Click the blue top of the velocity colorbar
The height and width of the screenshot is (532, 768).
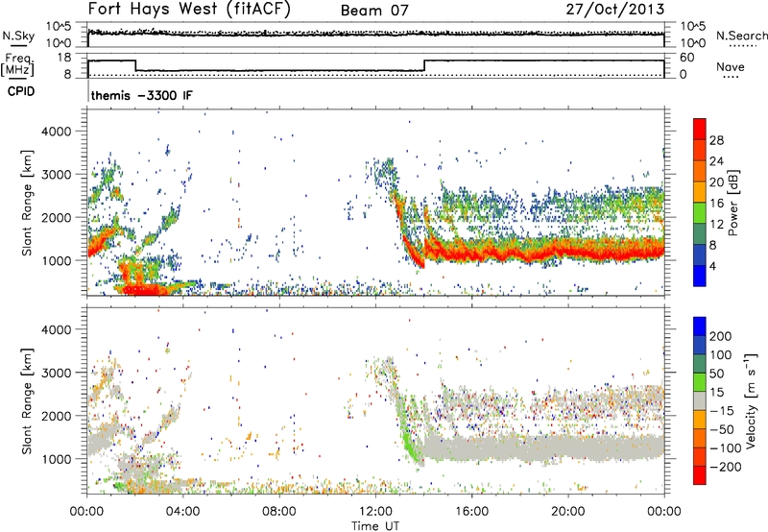pos(700,326)
